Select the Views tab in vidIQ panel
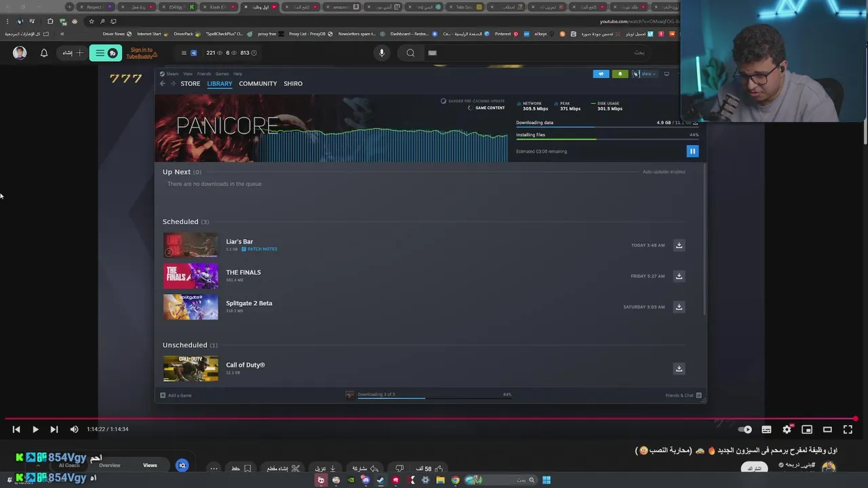 click(150, 465)
